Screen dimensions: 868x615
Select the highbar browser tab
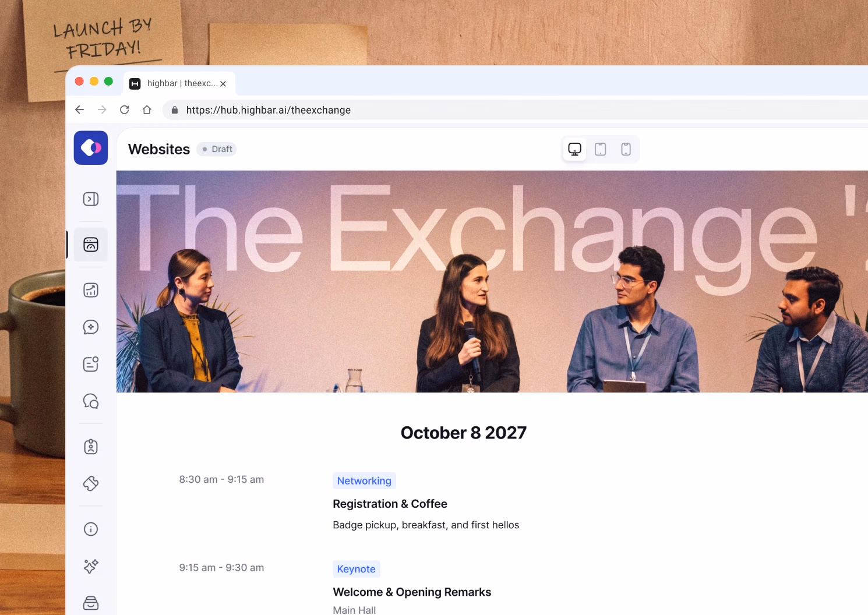(179, 83)
